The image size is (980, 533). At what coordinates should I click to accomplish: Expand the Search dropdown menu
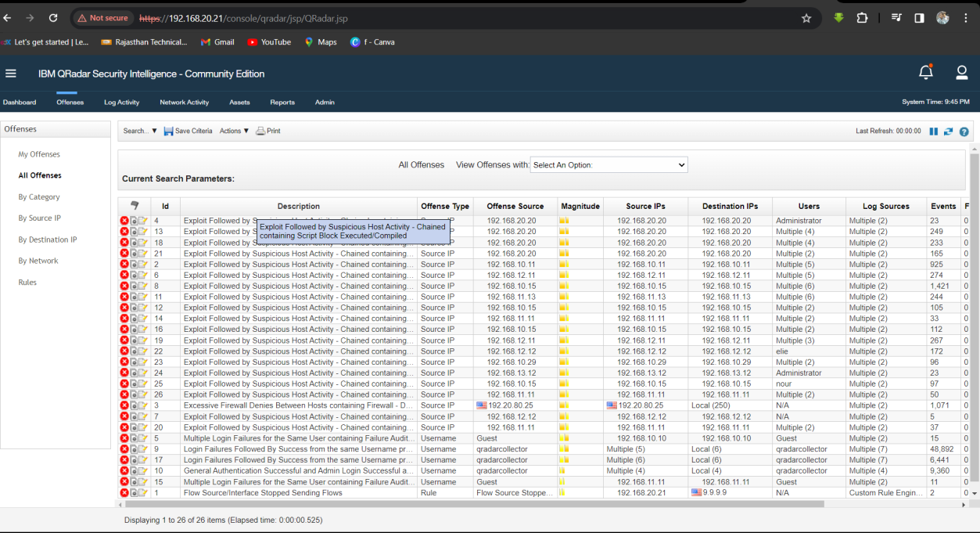pos(140,131)
